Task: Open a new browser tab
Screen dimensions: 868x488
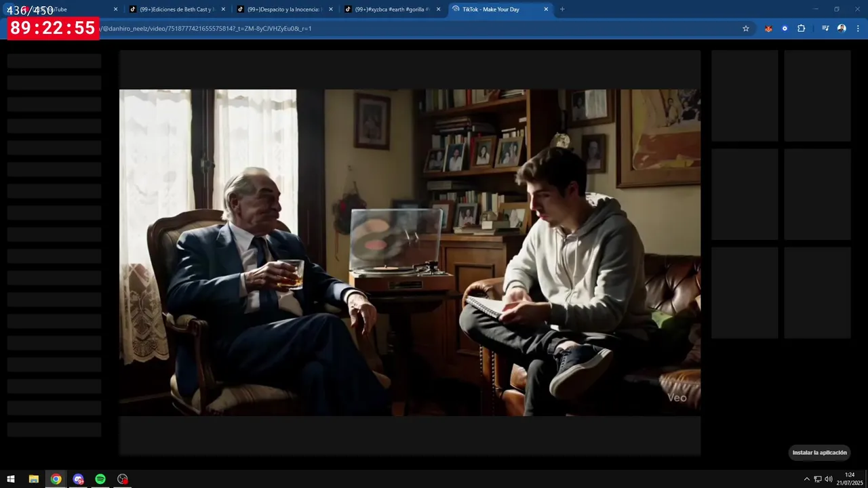Action: [562, 9]
